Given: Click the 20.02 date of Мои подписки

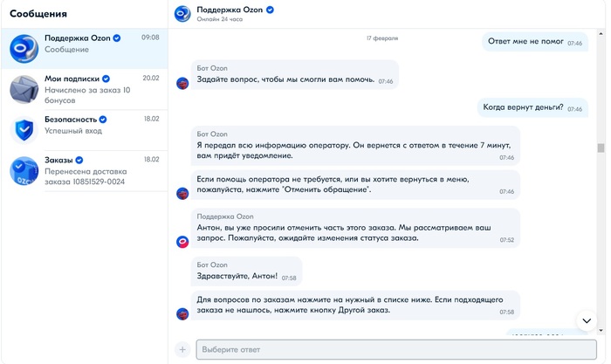Looking at the screenshot, I should tap(150, 78).
